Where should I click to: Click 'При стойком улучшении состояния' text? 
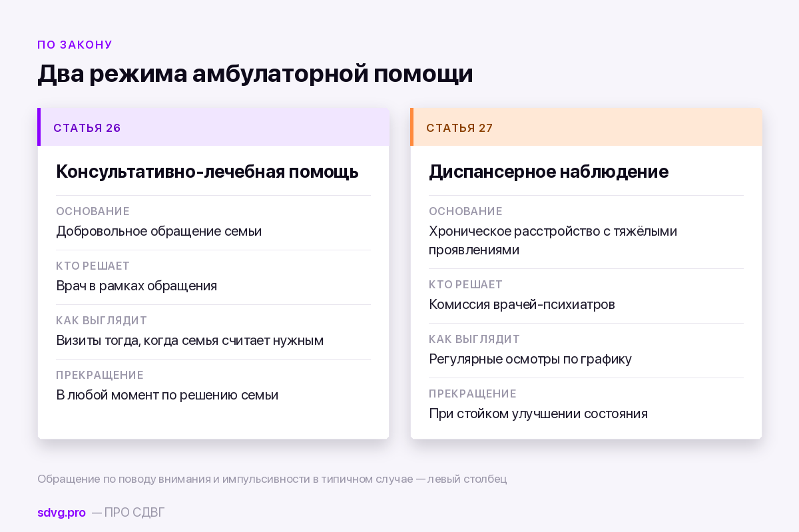(538, 413)
